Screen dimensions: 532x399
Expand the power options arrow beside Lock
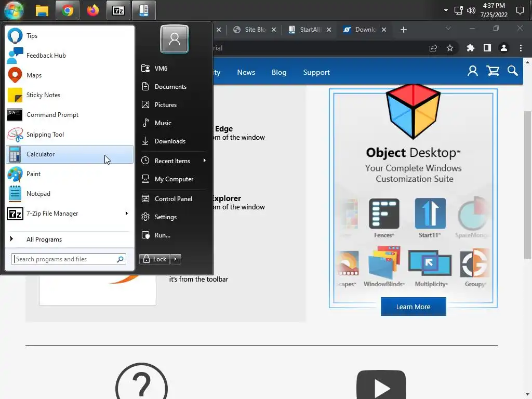(176, 259)
